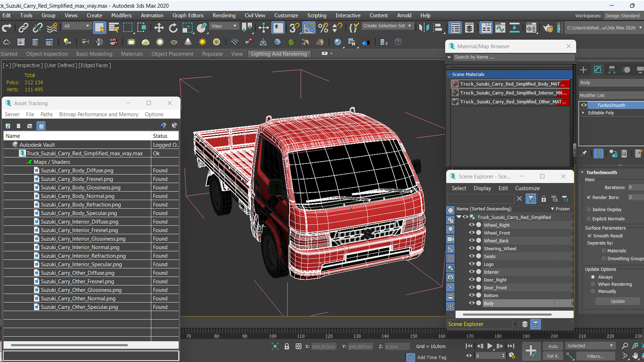
Task: Switch to Object Inspection ribbon tab
Action: (x=47, y=54)
